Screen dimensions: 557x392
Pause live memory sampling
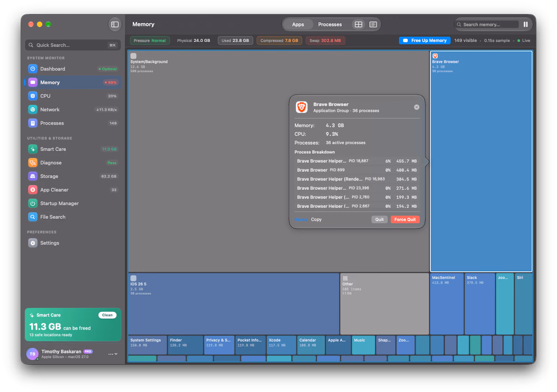(x=525, y=24)
